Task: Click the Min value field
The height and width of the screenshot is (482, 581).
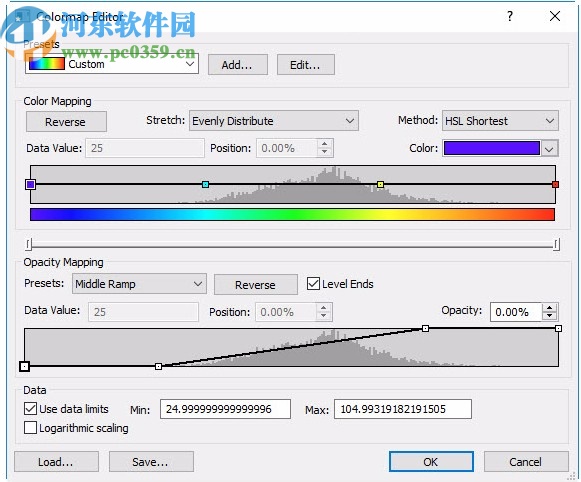Action: tap(225, 409)
